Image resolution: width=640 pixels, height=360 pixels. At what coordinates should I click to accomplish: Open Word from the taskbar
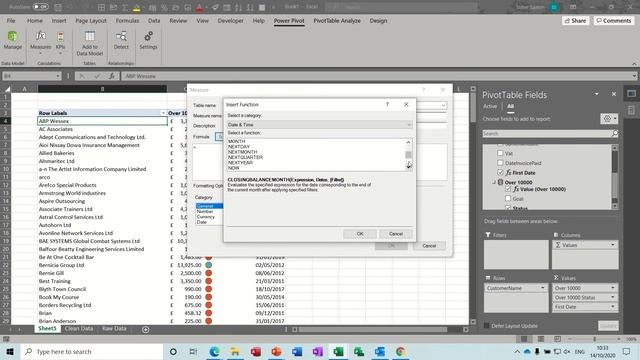[x=297, y=351]
